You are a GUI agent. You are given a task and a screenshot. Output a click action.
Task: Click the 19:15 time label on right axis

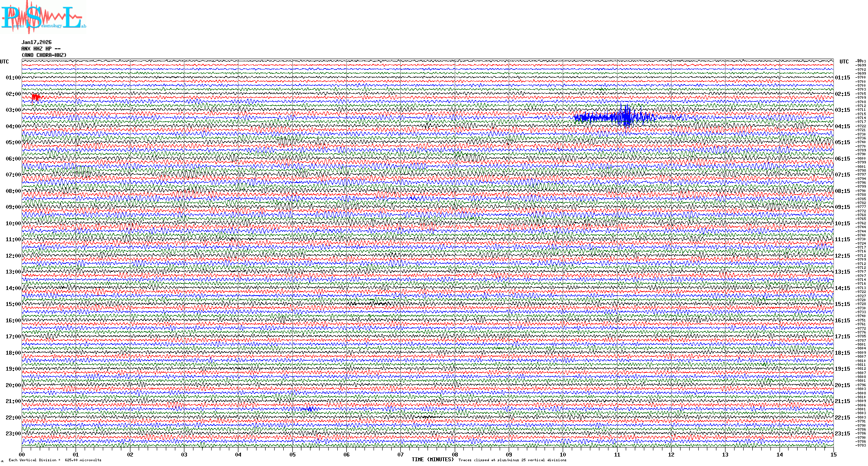pos(842,369)
